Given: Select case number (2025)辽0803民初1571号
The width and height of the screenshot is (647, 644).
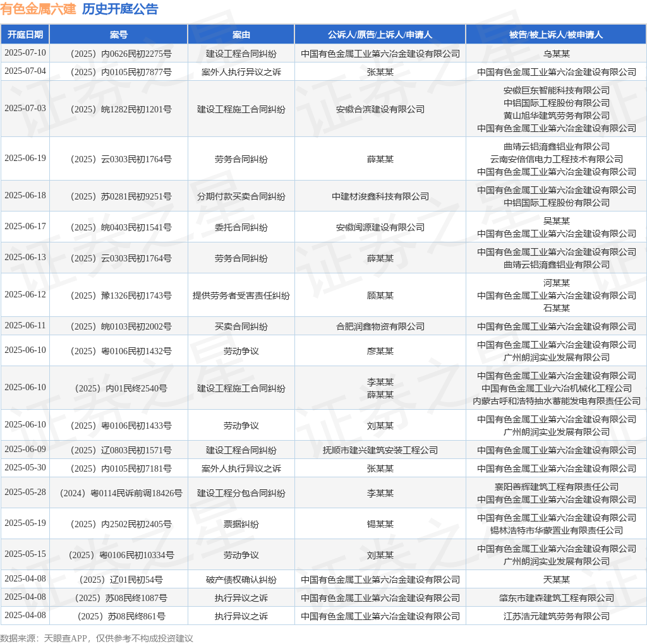Looking at the screenshot, I should [121, 450].
